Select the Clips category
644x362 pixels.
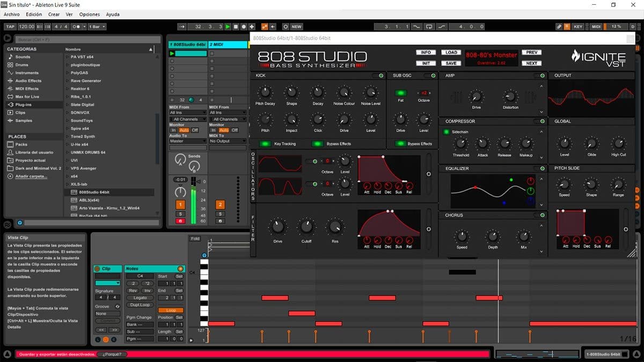[20, 113]
